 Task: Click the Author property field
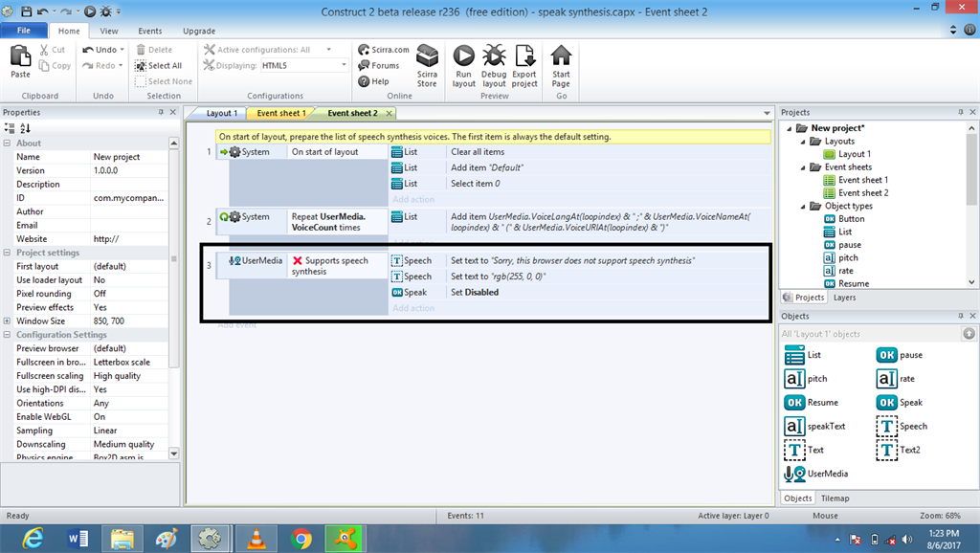(x=129, y=211)
